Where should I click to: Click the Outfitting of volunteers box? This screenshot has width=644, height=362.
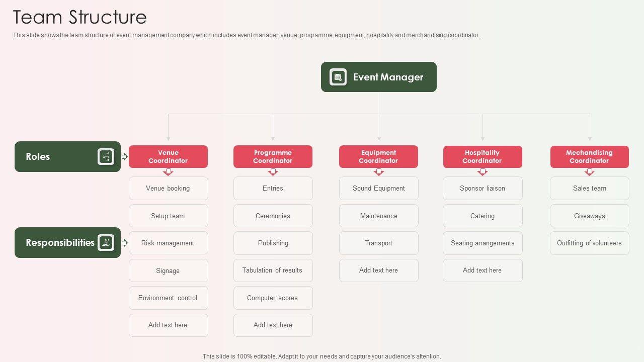(589, 243)
